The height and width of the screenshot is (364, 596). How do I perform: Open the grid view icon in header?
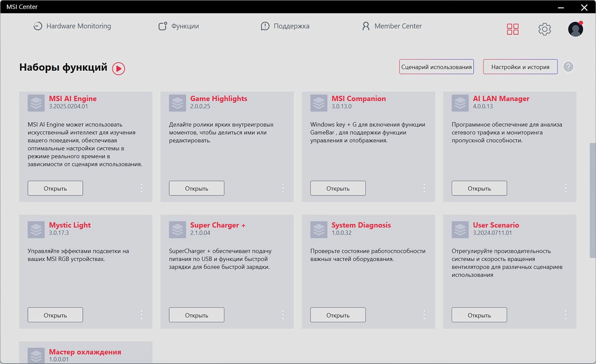(x=513, y=29)
